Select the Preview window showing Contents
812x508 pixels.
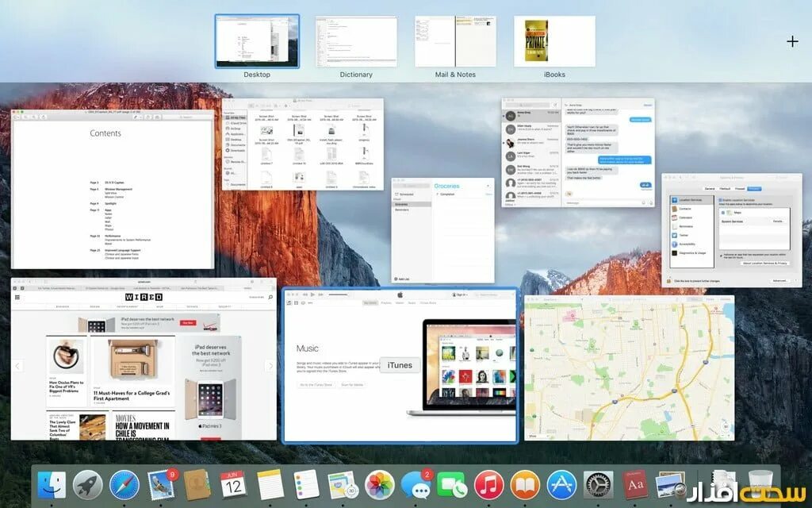pyautogui.click(x=113, y=189)
